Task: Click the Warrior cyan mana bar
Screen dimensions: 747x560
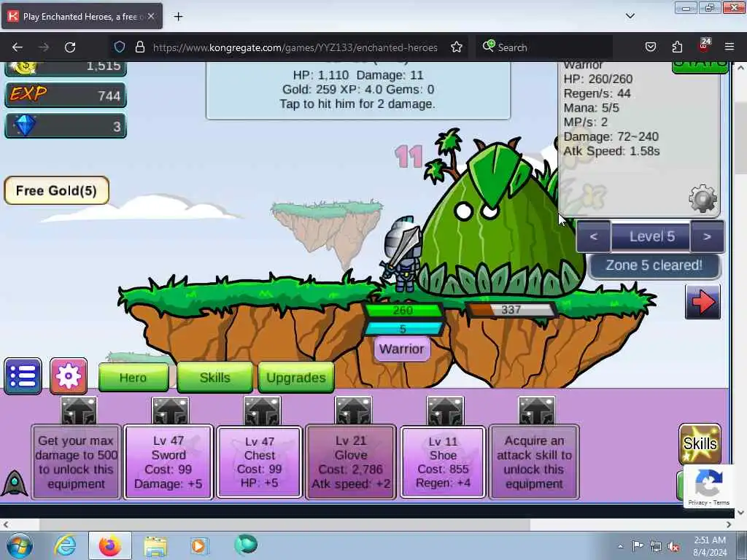Action: coord(403,329)
